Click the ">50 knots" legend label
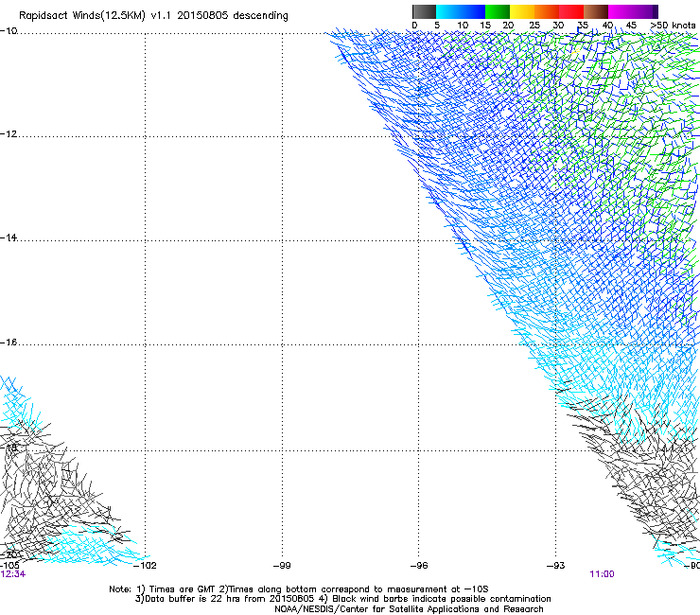The width and height of the screenshot is (700, 615). (x=673, y=26)
